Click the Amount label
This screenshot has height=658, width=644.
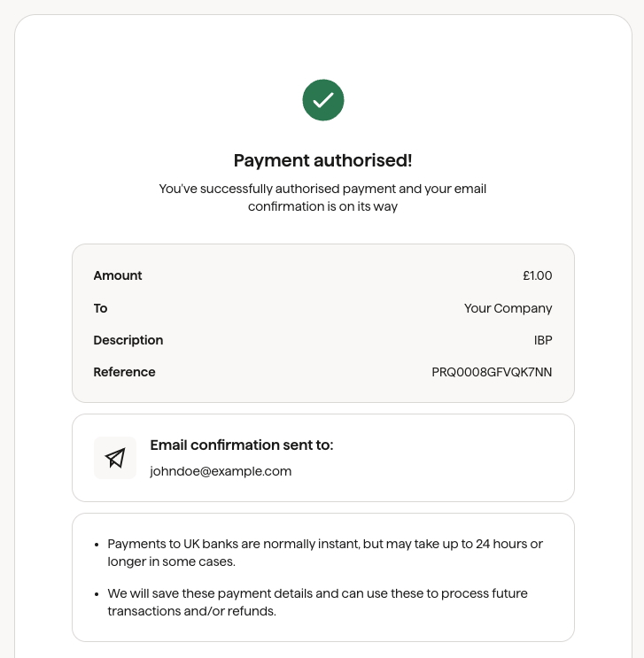(118, 275)
